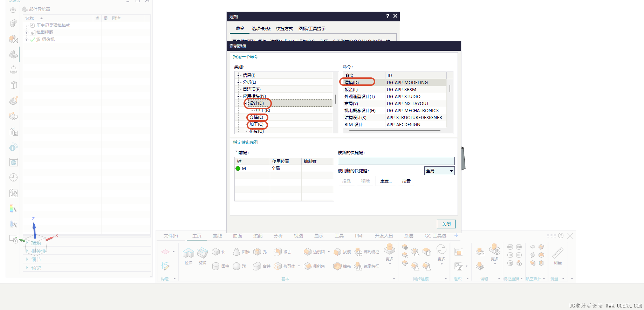Click the 合并 unite icon
Screen dimensions: 644x310
point(257,266)
